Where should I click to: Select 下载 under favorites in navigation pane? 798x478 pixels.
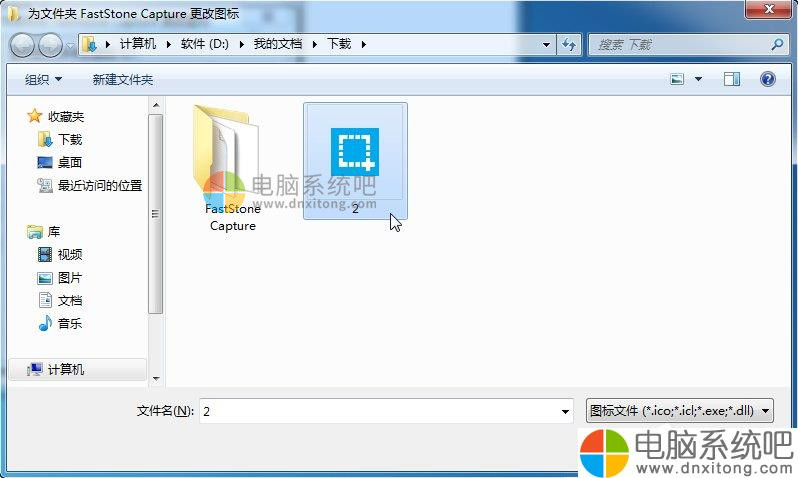(70, 139)
